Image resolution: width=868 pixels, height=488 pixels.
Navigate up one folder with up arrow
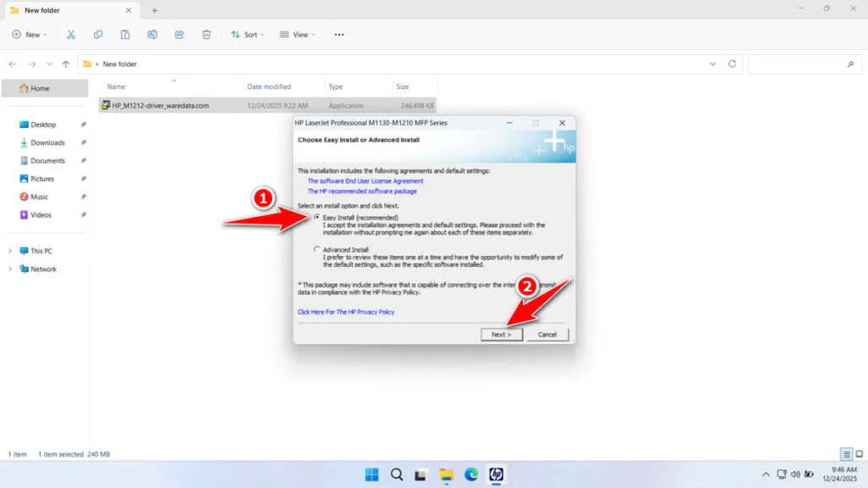pos(66,64)
